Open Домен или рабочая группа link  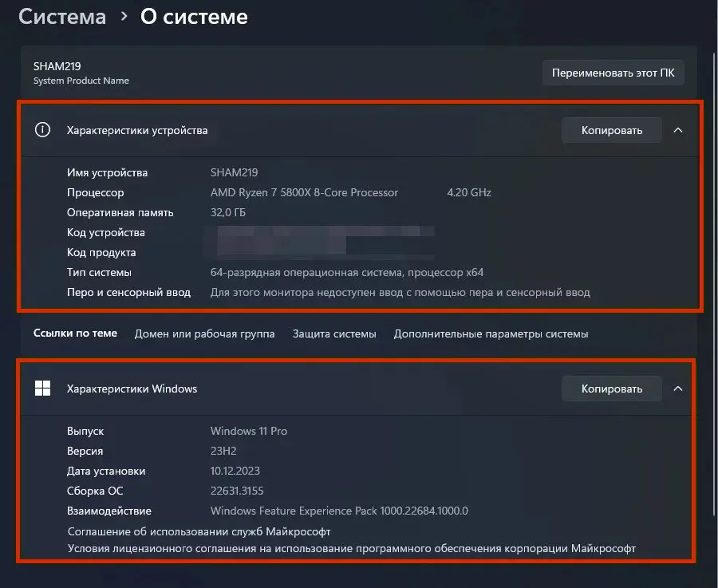point(204,333)
